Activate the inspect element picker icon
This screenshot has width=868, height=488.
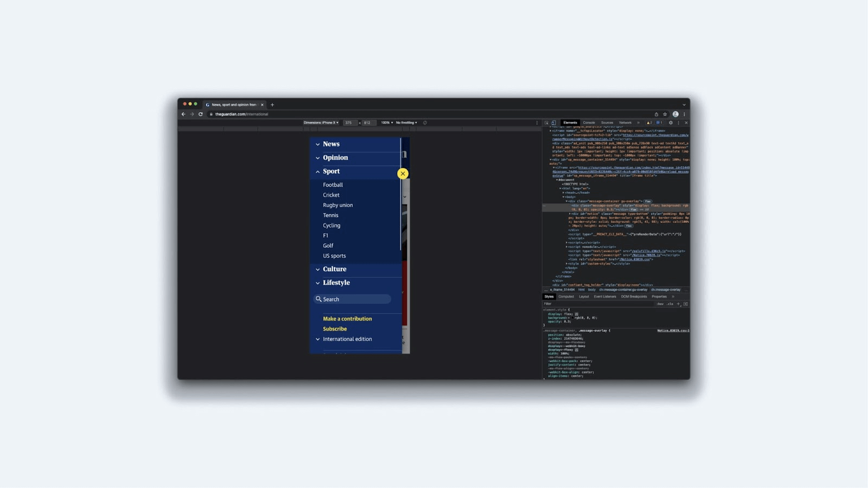[546, 123]
